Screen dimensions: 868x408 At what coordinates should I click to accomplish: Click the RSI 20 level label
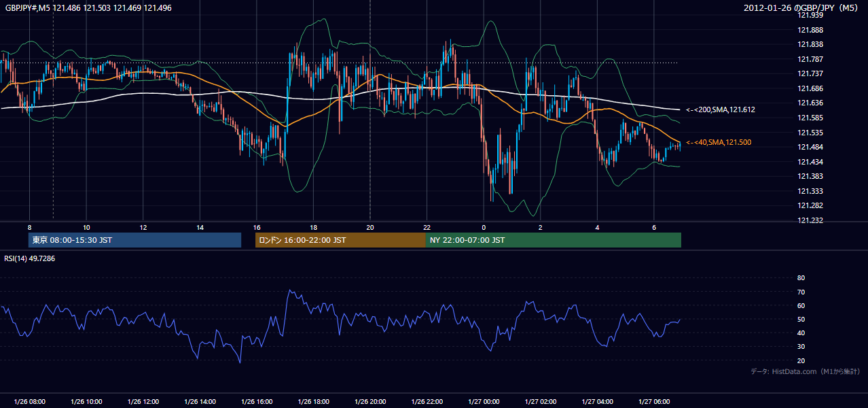pos(801,360)
